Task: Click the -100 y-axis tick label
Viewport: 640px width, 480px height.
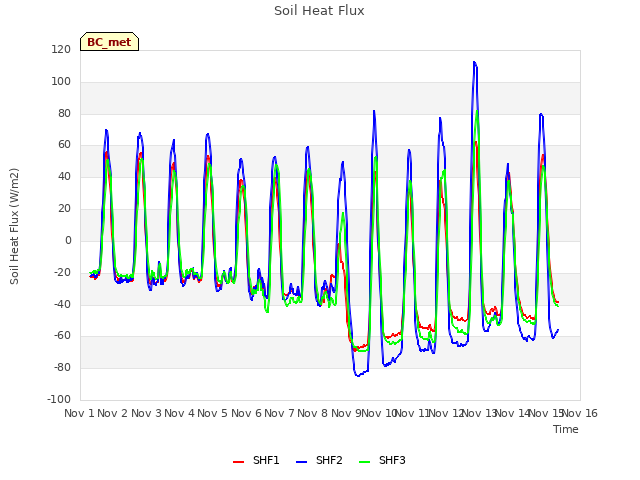Action: tap(59, 399)
